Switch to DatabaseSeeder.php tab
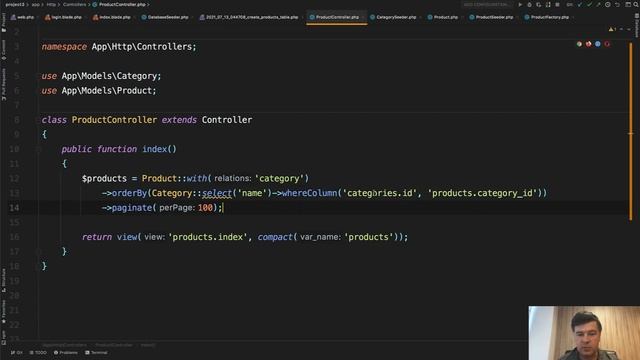 coord(165,17)
